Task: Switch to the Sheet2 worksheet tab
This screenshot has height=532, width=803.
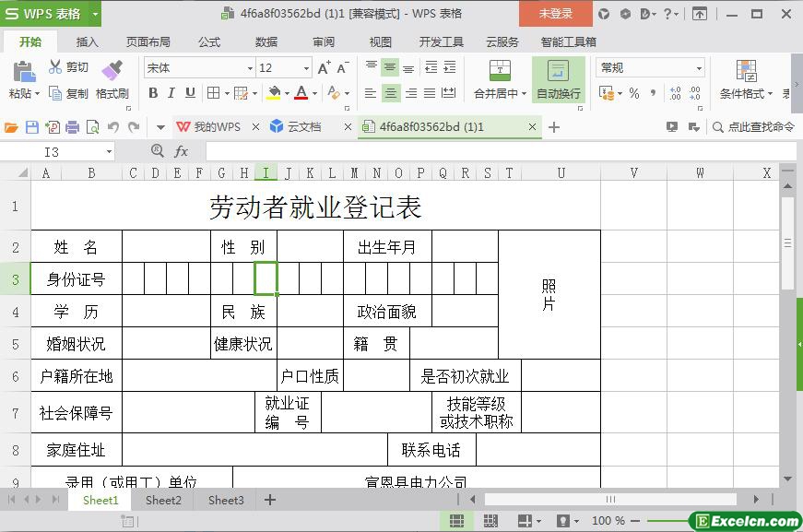Action: click(x=163, y=500)
